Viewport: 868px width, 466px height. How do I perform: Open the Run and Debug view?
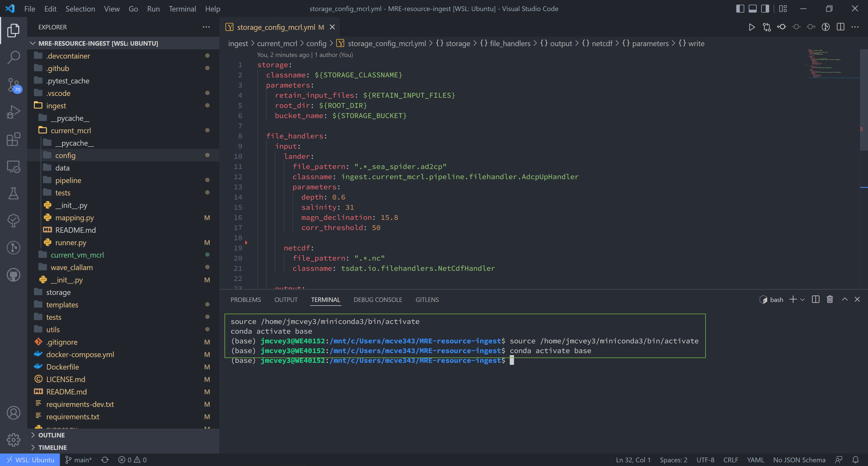[13, 112]
